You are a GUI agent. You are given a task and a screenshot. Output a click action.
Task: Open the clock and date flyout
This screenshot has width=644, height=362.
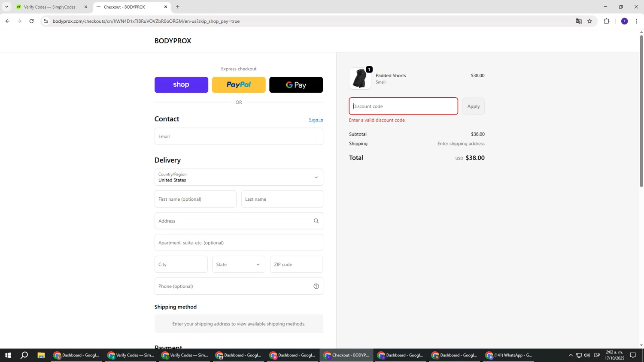(x=614, y=355)
